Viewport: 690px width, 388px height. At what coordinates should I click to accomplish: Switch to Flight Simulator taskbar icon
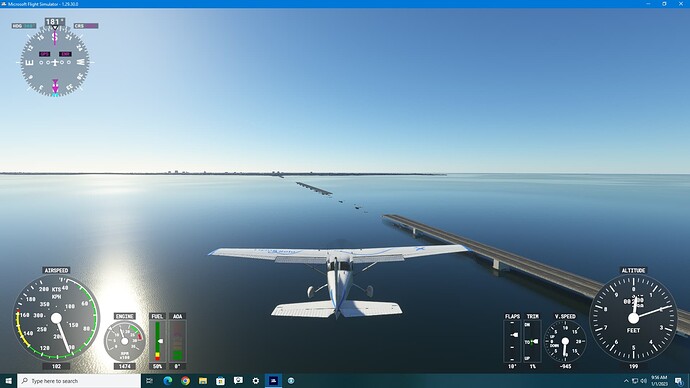[x=273, y=381]
